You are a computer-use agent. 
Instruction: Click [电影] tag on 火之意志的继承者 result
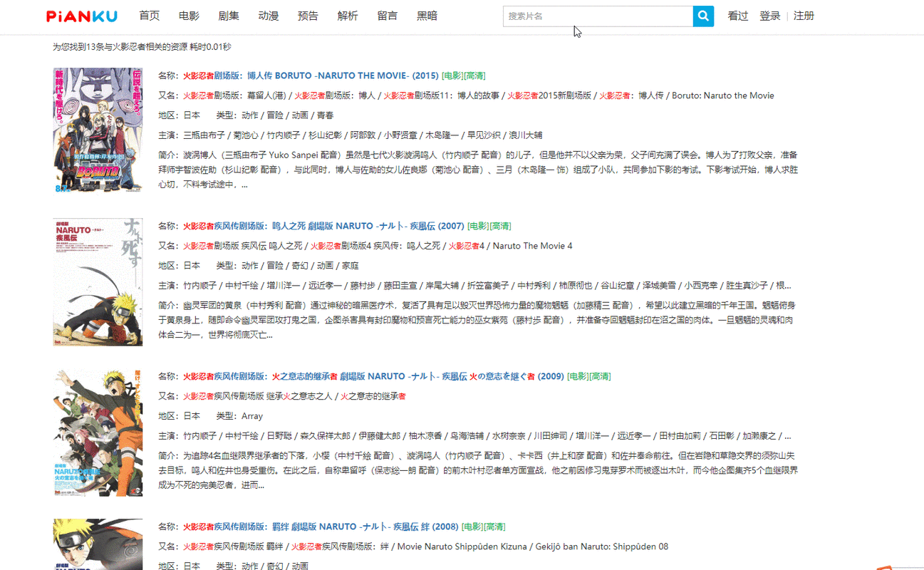[578, 376]
